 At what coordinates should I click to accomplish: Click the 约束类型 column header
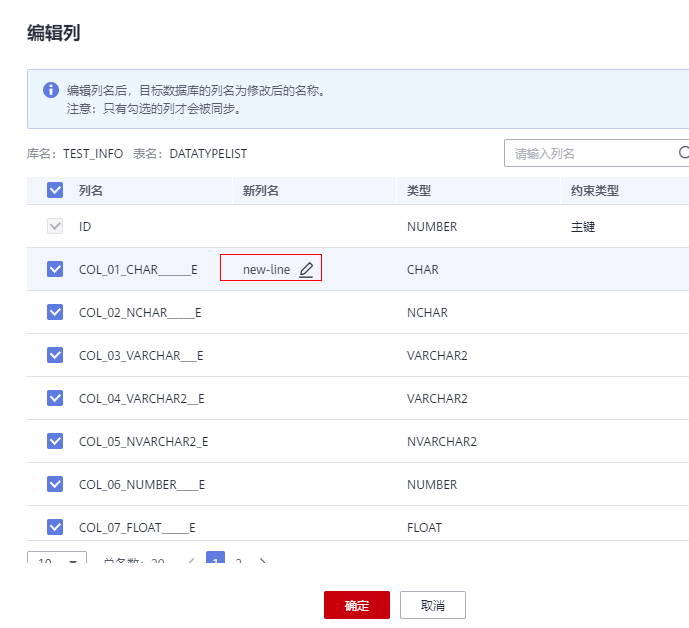click(x=595, y=190)
